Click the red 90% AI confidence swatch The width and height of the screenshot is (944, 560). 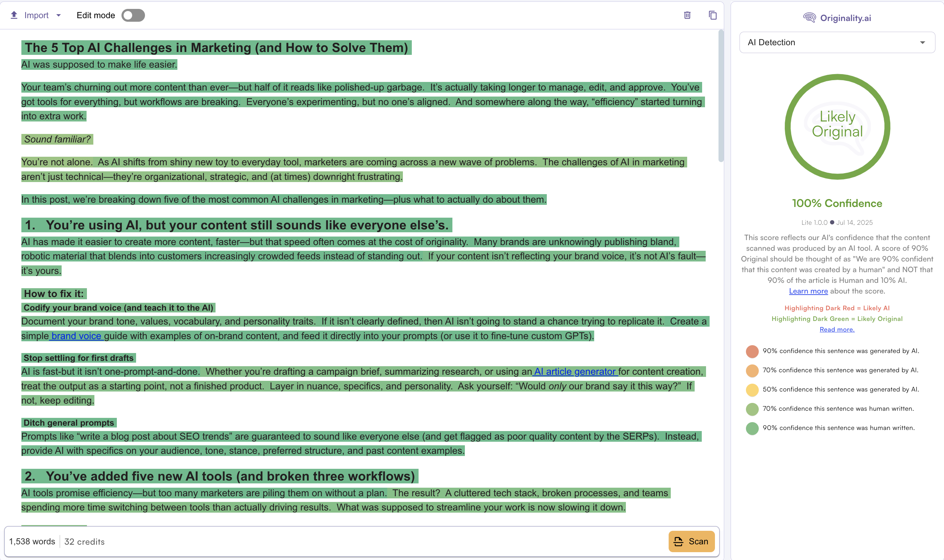tap(752, 351)
